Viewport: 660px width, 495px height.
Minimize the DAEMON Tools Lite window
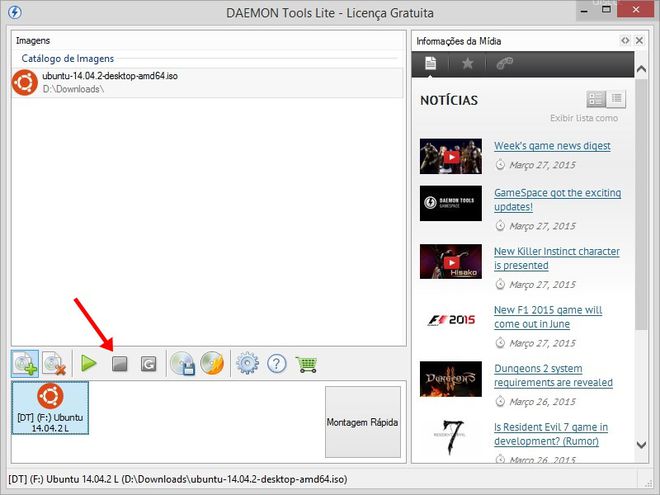click(584, 11)
